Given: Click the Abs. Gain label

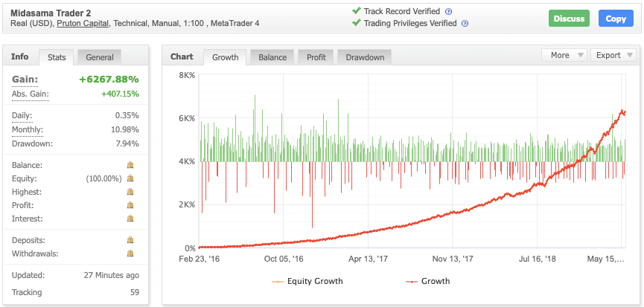Looking at the screenshot, I should [x=30, y=94].
